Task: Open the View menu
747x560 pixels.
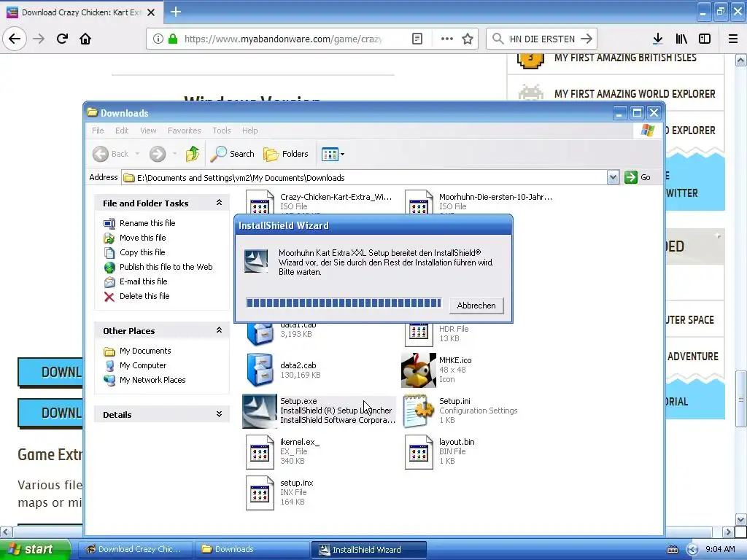Action: point(148,131)
